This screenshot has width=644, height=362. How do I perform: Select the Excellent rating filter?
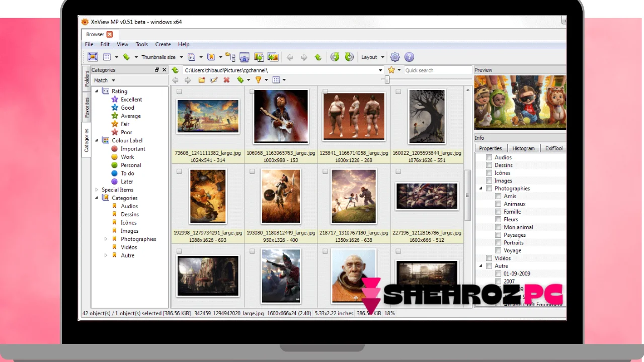pos(131,100)
